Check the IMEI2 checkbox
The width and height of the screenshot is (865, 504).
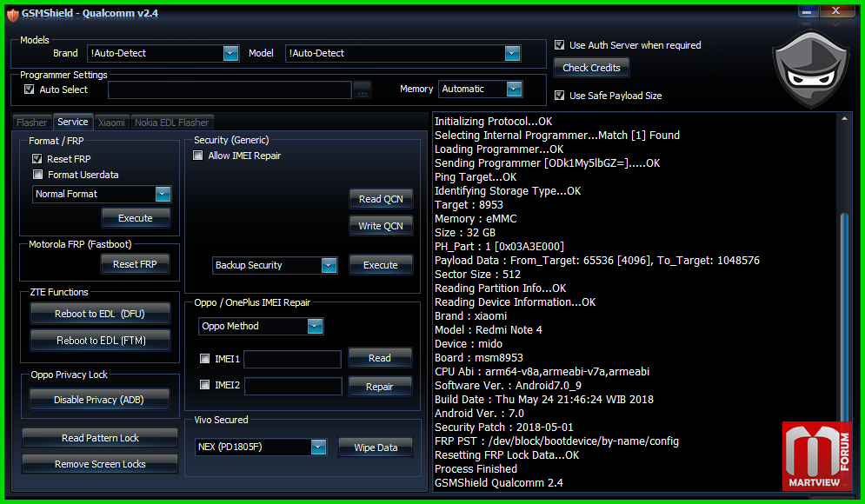[204, 384]
